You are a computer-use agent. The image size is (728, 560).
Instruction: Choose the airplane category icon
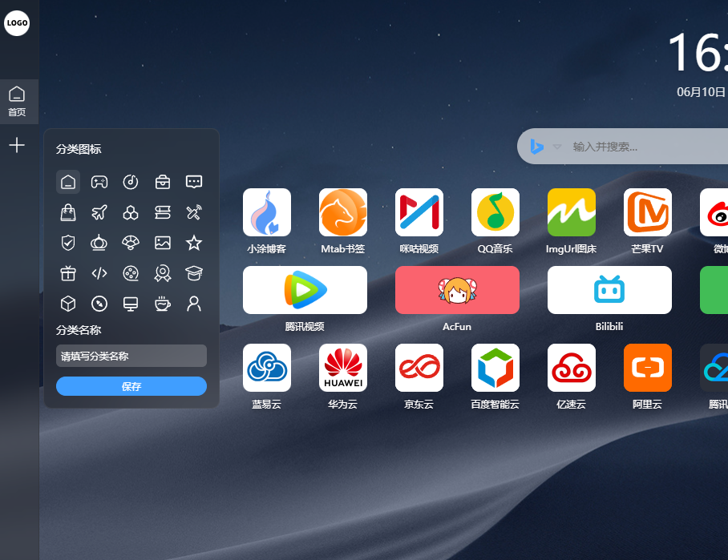pos(99,212)
